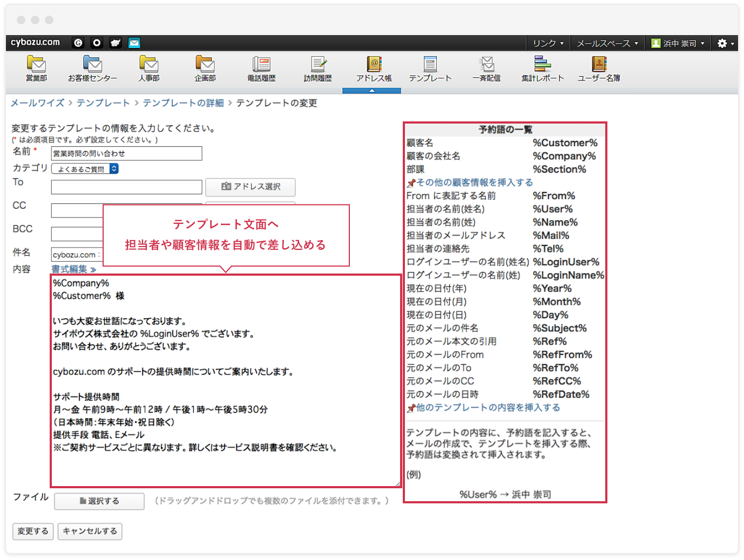Go to メールワイズ breadcrumb link
Image resolution: width=744 pixels, height=560 pixels.
click(37, 103)
